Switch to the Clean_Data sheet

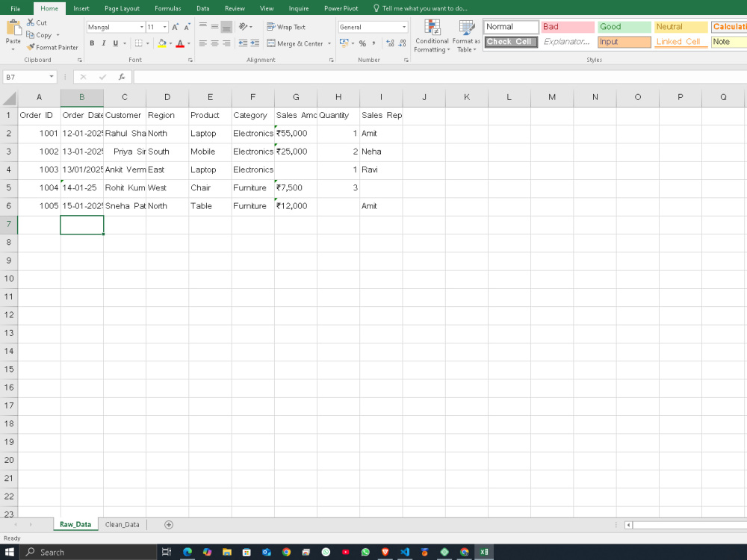(x=123, y=524)
